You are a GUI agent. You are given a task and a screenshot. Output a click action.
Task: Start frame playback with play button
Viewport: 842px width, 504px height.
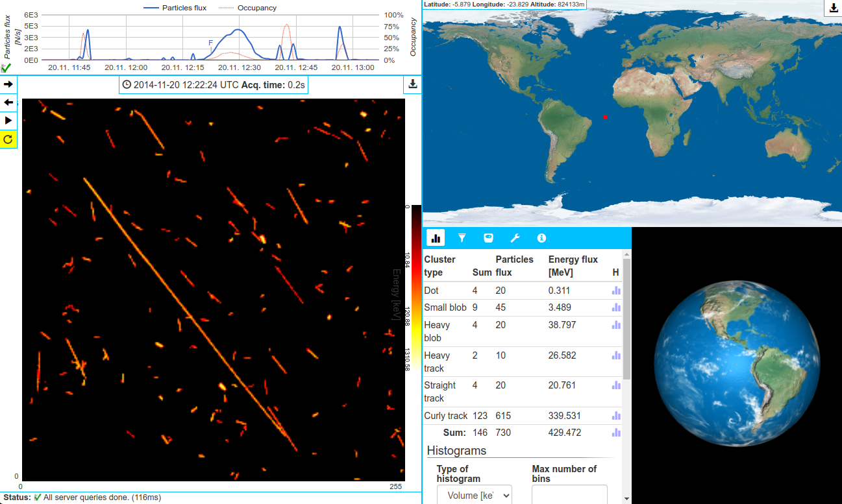coord(8,121)
